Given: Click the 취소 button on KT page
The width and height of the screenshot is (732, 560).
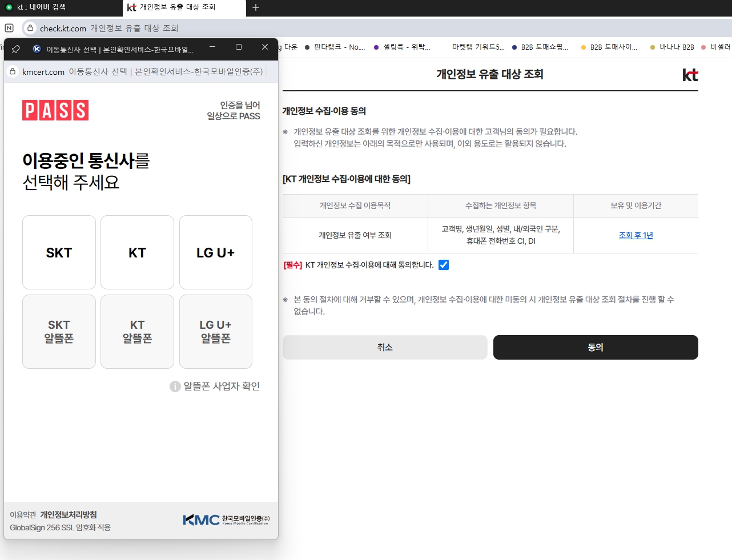Looking at the screenshot, I should point(385,347).
